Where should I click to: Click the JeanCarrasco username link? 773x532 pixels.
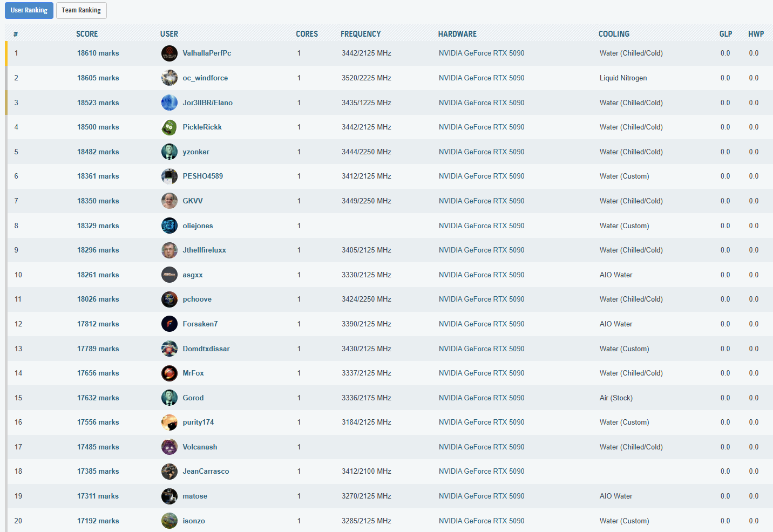pyautogui.click(x=206, y=472)
